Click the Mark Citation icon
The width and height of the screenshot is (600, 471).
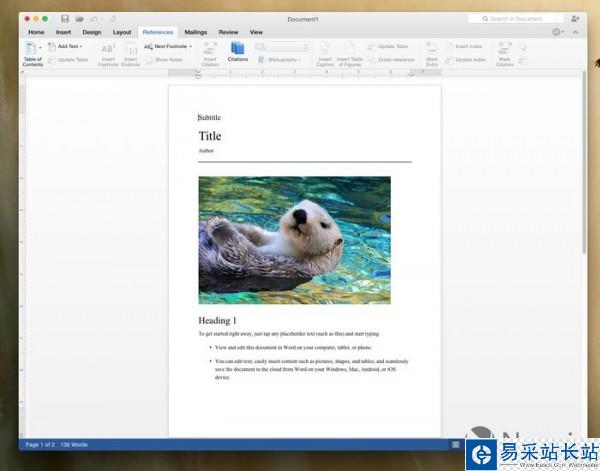click(504, 54)
